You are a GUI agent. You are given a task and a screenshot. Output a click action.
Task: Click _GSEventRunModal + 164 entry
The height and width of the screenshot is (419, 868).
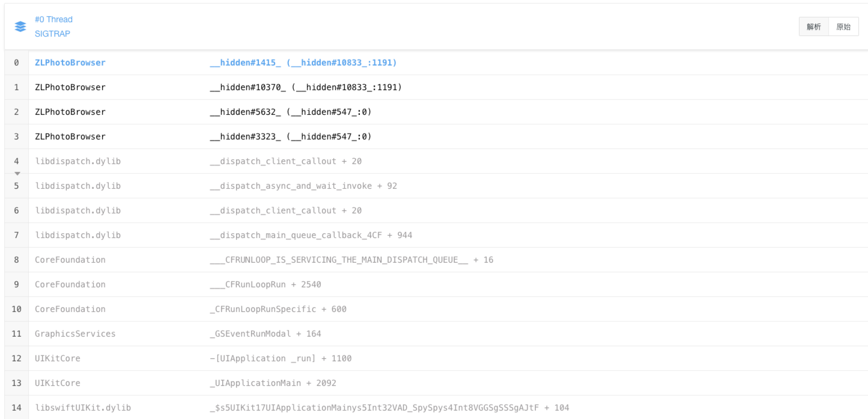point(265,333)
